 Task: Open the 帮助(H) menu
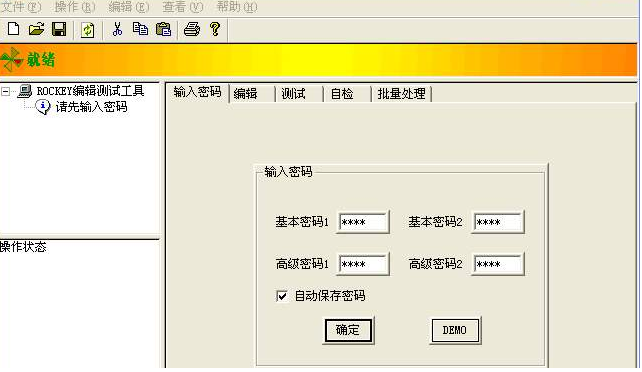[237, 7]
